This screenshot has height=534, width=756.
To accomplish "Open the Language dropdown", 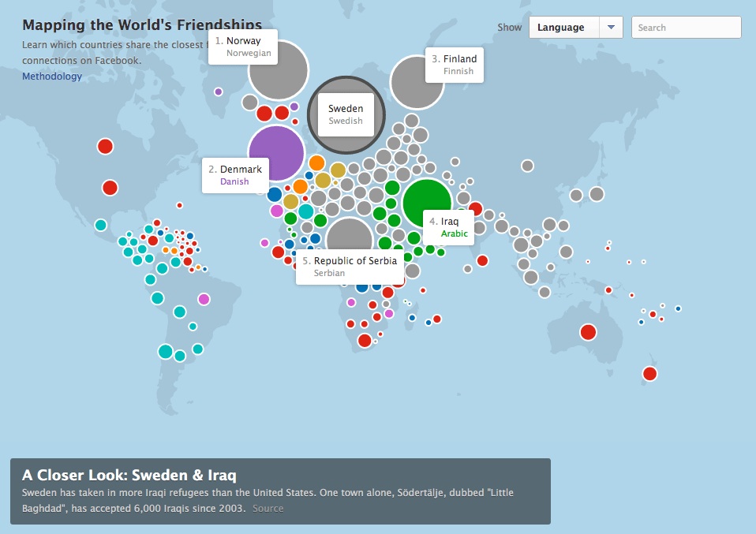I will coord(563,28).
